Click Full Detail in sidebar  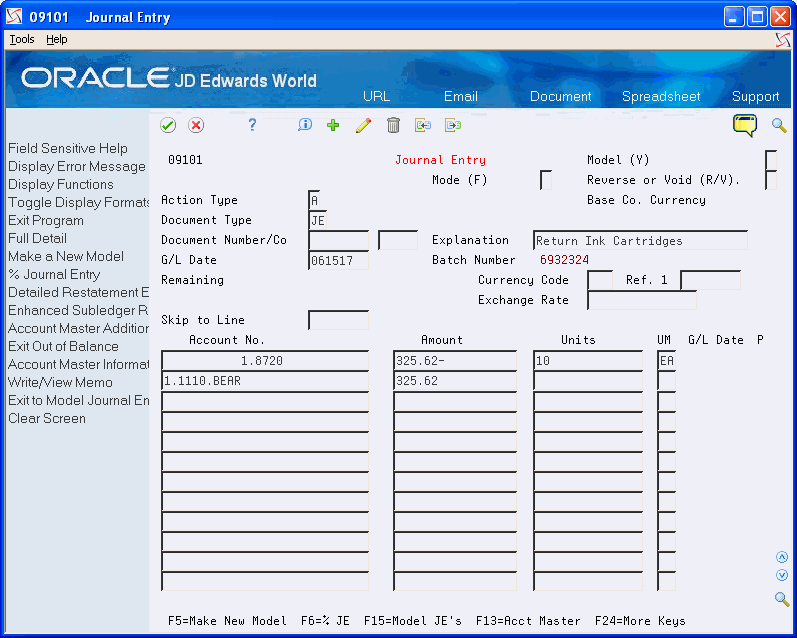point(37,238)
